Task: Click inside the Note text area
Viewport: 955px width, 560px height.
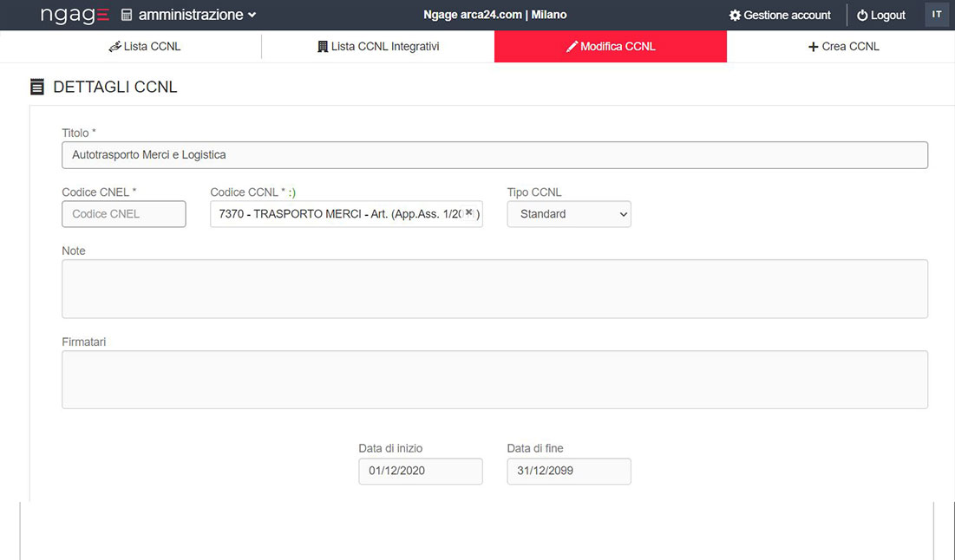Action: tap(494, 290)
